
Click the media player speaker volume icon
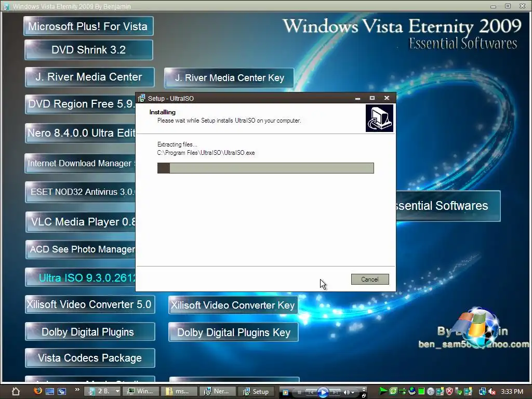347,393
